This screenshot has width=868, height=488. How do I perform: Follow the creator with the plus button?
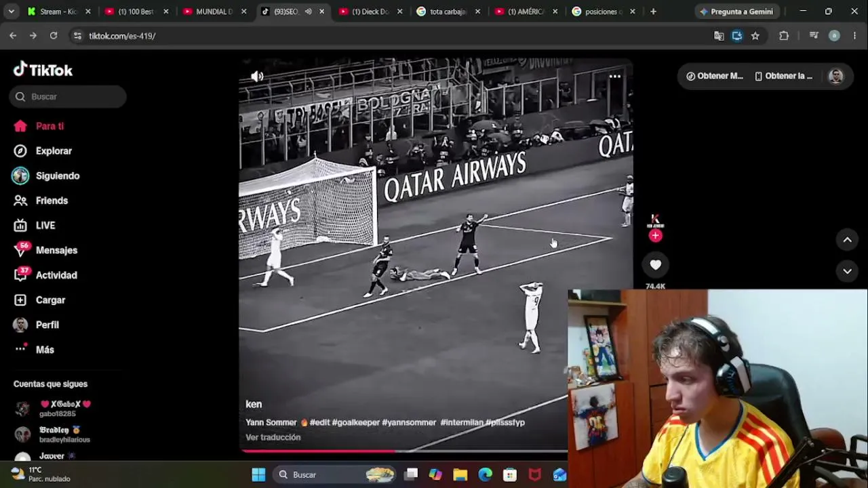tap(655, 236)
